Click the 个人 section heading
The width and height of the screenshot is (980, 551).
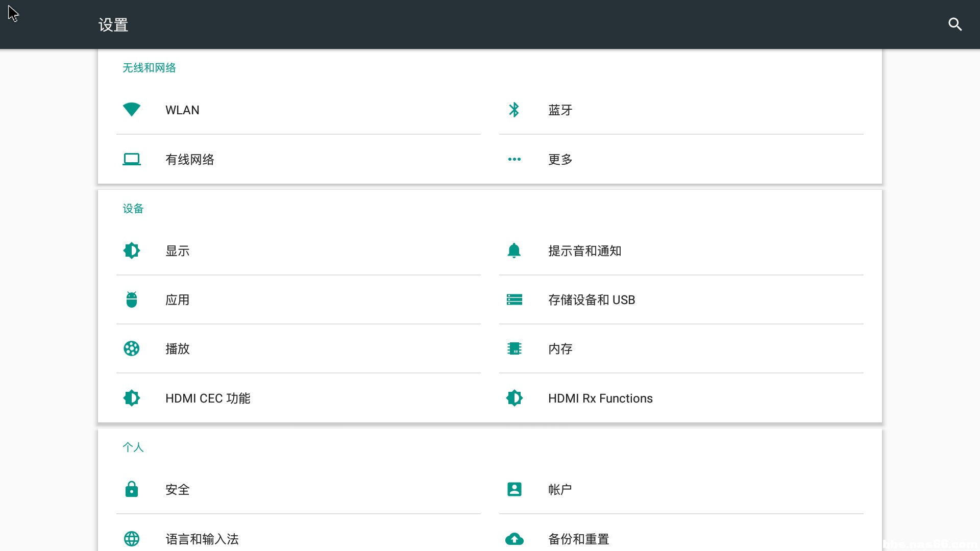133,447
